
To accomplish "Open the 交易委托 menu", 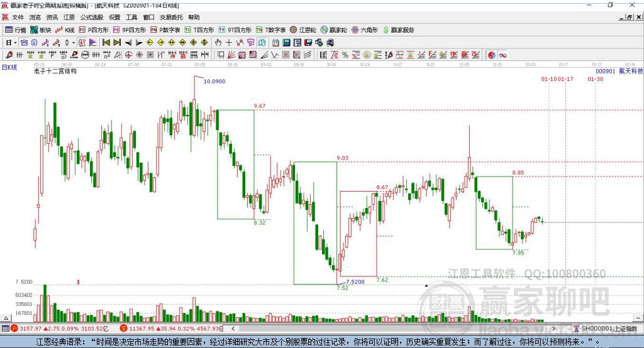I will [x=171, y=17].
